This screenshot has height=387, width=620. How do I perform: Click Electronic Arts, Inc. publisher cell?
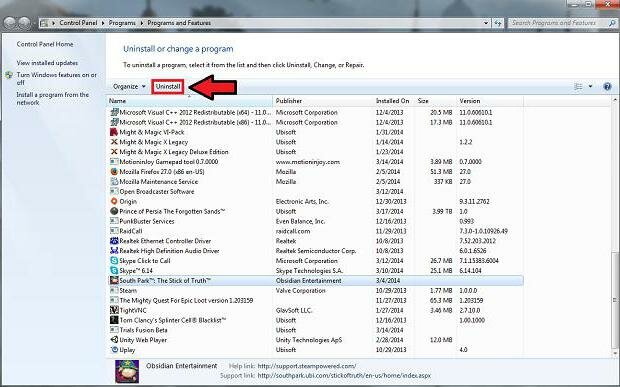tap(302, 201)
